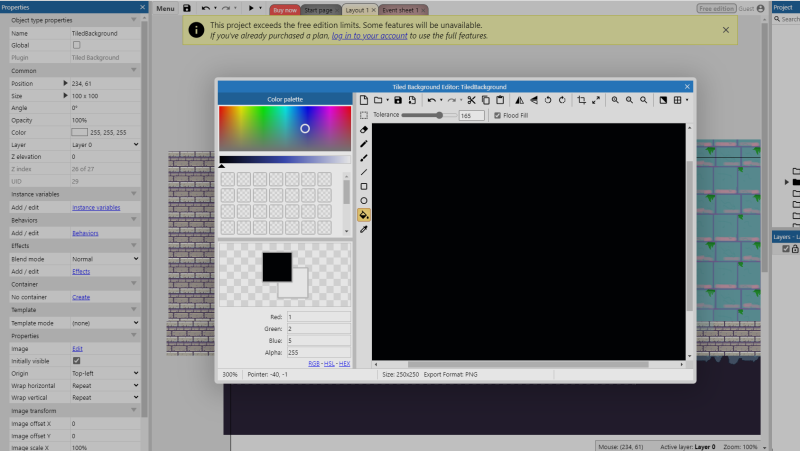Undo last edit in image editor
This screenshot has height=451, width=800.
(432, 100)
